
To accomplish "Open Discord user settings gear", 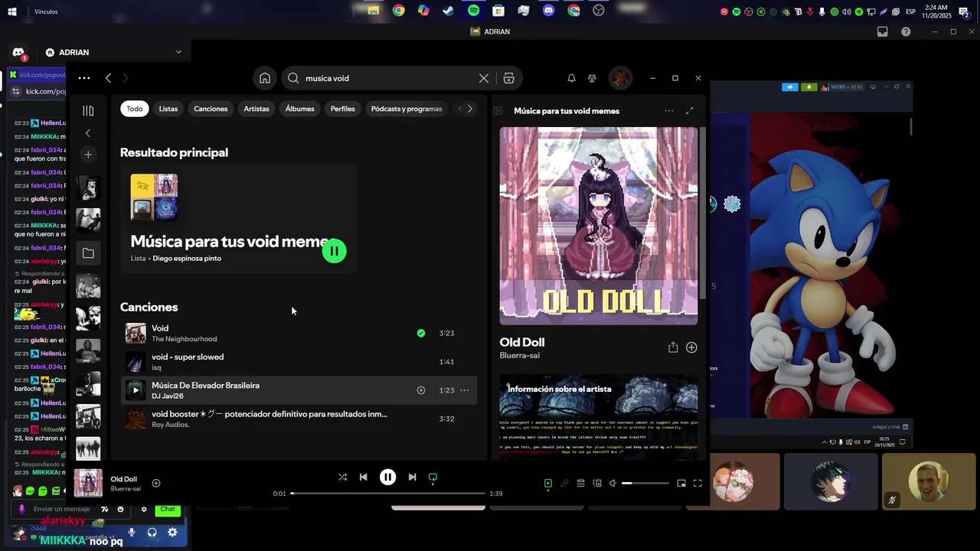I will pyautogui.click(x=172, y=533).
